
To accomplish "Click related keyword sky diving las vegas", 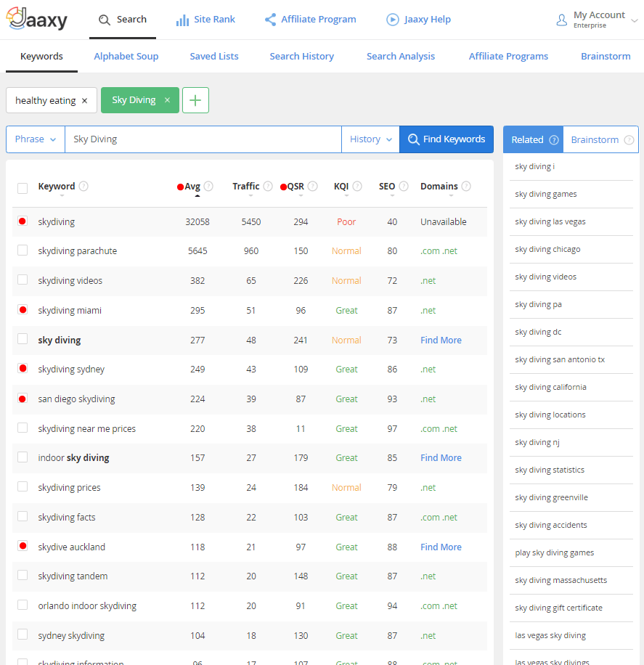I will 550,222.
